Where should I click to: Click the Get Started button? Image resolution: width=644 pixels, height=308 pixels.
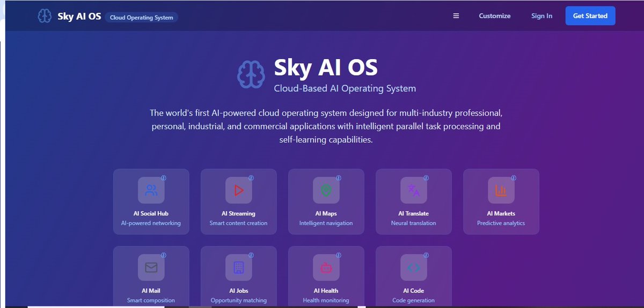[590, 16]
